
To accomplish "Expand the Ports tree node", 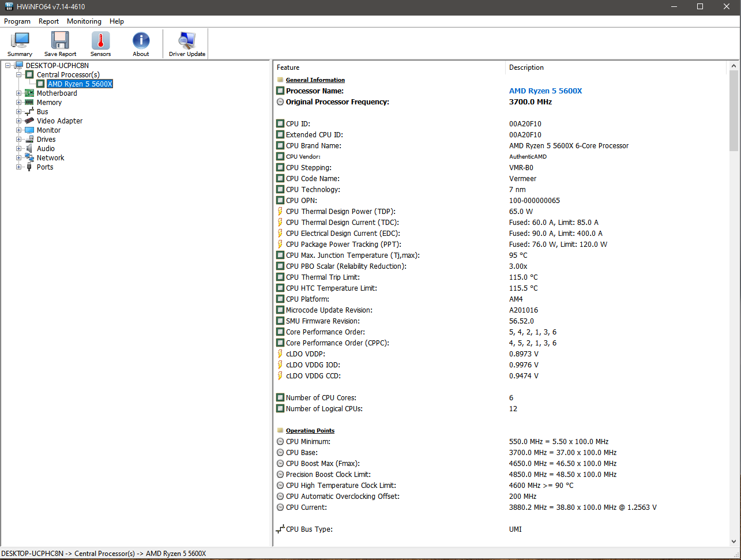I will (19, 167).
